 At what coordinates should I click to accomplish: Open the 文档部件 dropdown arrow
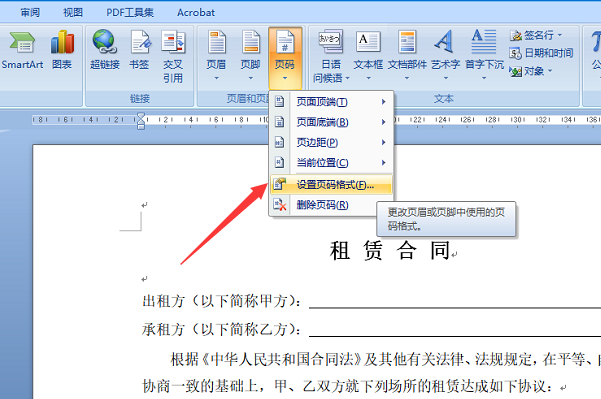(x=407, y=78)
